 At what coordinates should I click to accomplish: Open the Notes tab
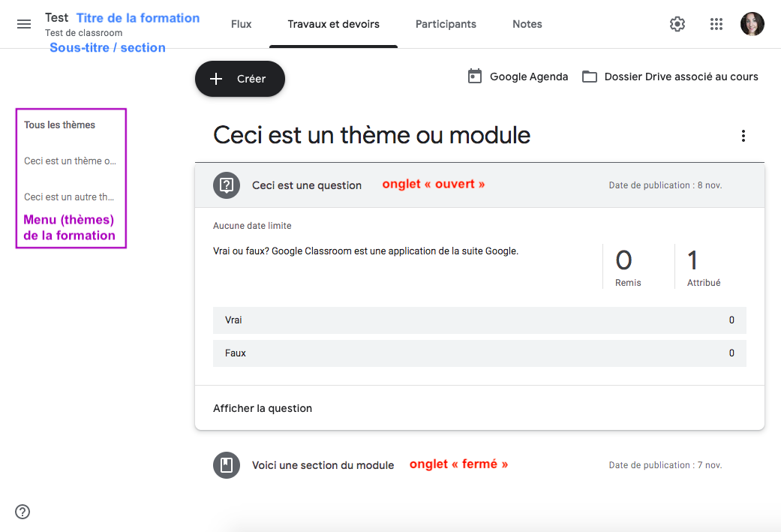[x=527, y=24]
